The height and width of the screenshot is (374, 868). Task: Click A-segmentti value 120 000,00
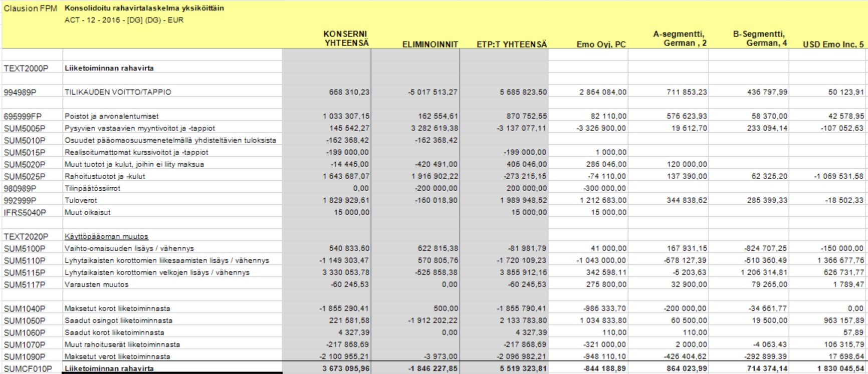(686, 164)
